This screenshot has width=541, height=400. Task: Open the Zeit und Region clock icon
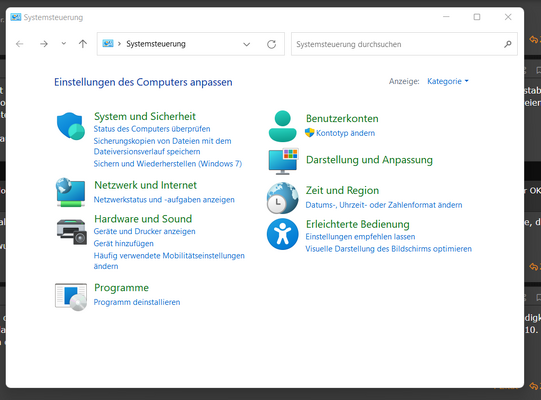[282, 198]
